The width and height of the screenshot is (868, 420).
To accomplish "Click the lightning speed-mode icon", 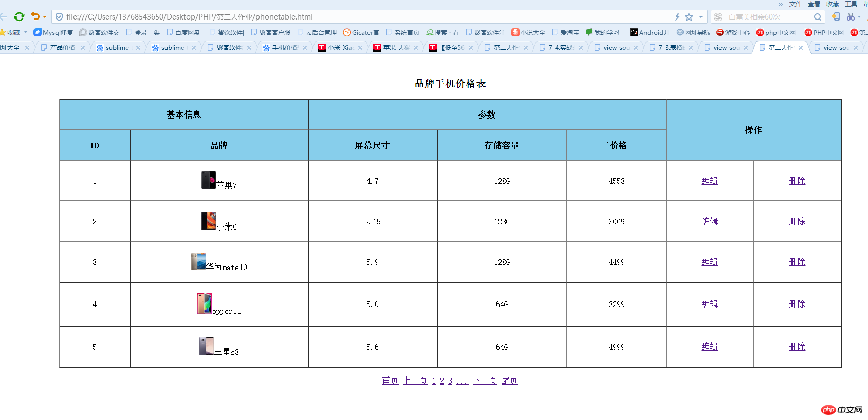I will (677, 17).
